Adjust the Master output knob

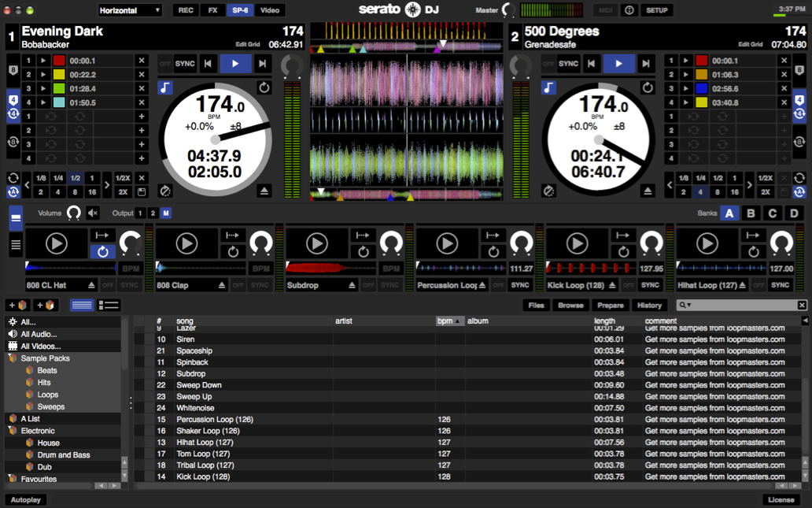coord(508,10)
